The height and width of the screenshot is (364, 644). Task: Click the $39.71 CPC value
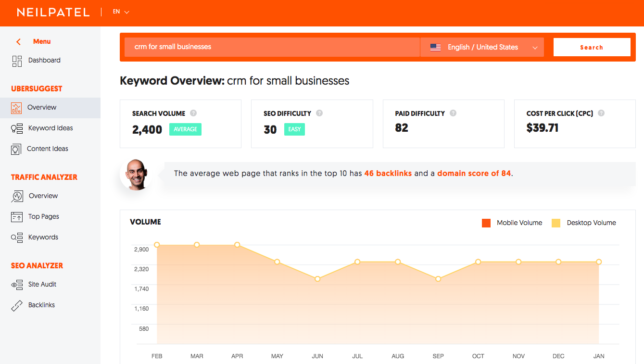543,128
